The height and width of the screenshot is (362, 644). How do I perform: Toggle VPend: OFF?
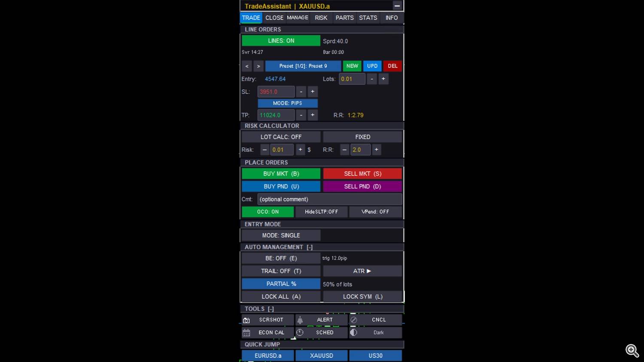(x=375, y=212)
